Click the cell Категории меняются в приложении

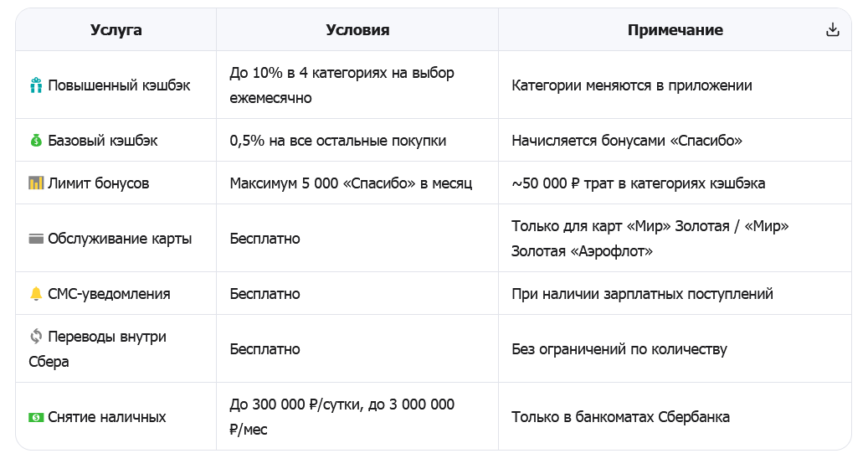click(x=675, y=85)
